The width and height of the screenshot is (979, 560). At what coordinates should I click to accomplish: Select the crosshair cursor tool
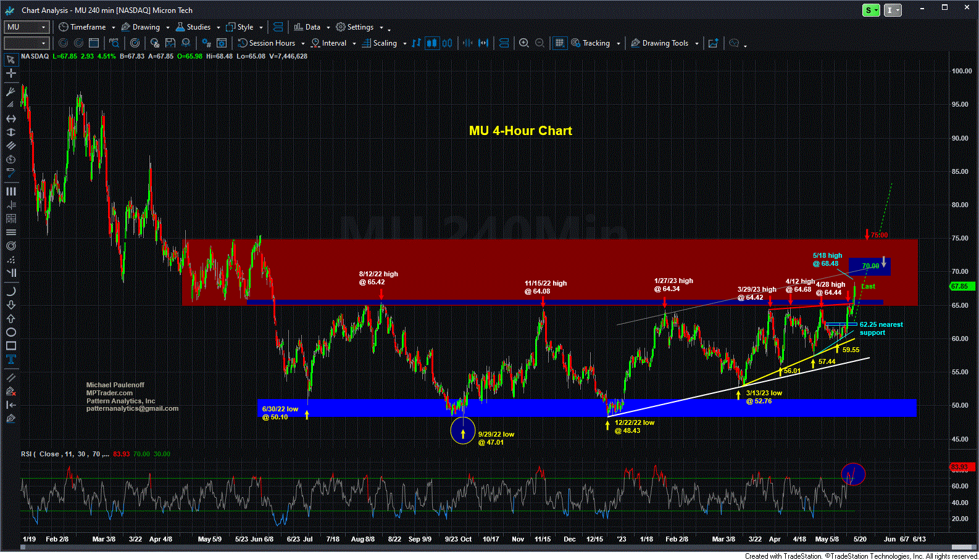coord(10,73)
